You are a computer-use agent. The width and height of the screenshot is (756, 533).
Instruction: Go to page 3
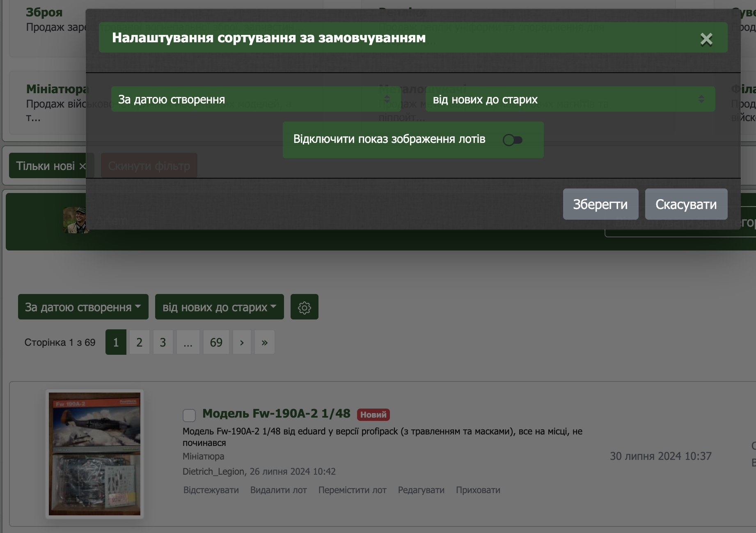click(163, 342)
